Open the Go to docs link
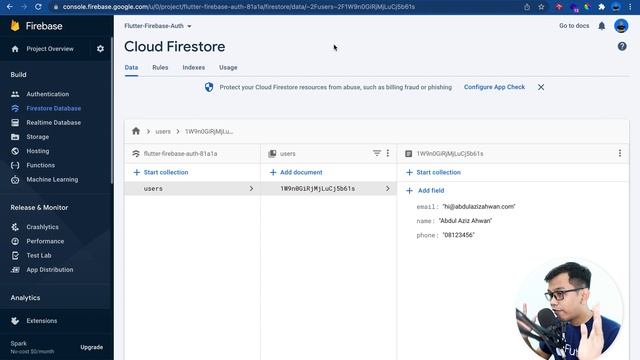Image resolution: width=640 pixels, height=360 pixels. click(574, 26)
